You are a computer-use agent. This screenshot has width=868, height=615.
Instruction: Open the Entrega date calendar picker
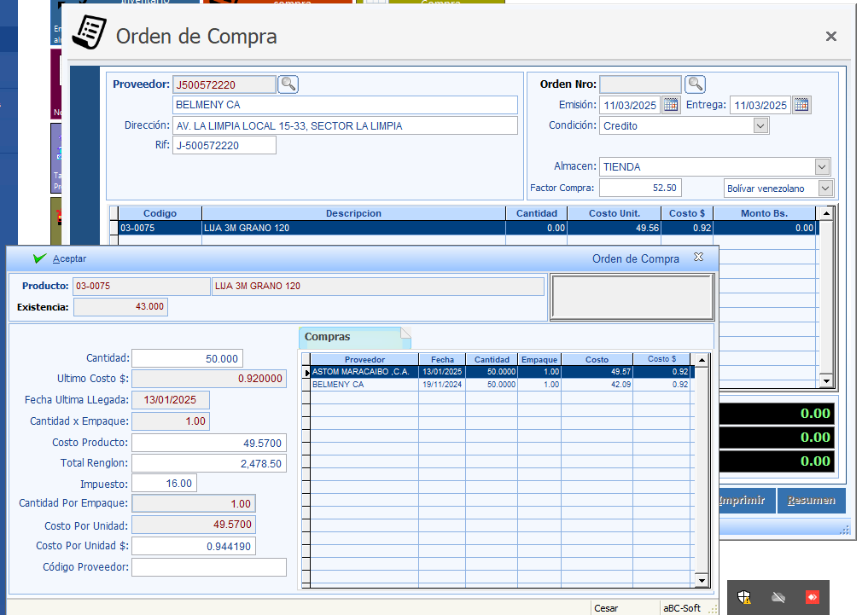tap(801, 105)
